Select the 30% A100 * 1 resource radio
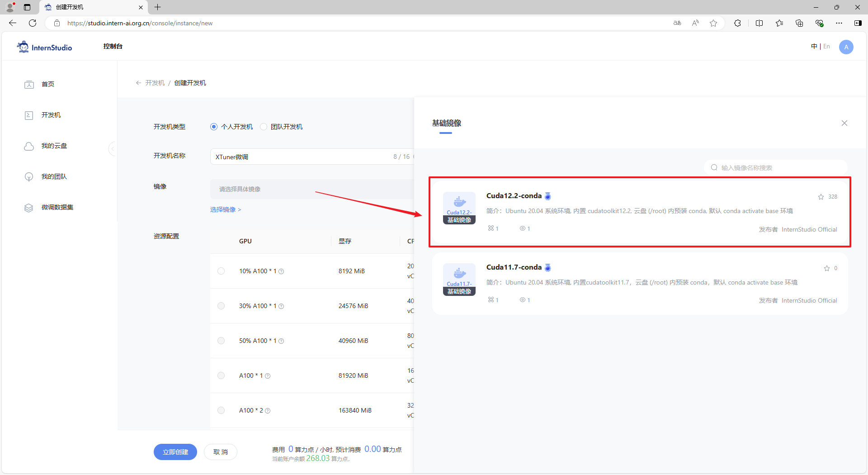Screen dimensions: 868x475 (221, 306)
